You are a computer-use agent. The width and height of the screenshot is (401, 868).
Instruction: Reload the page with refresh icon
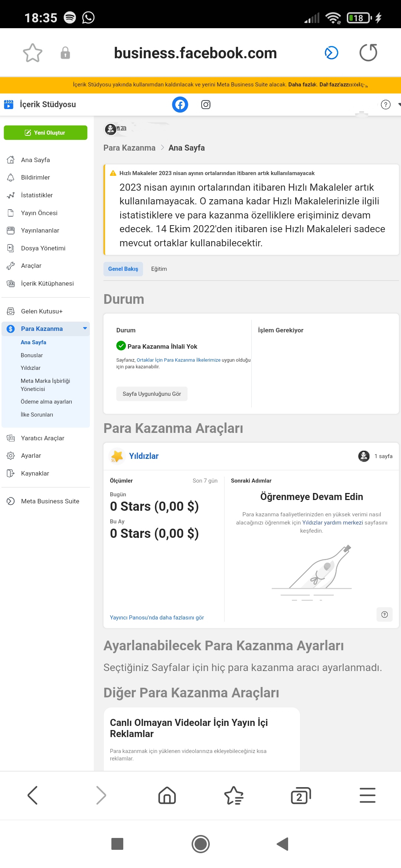click(x=368, y=52)
